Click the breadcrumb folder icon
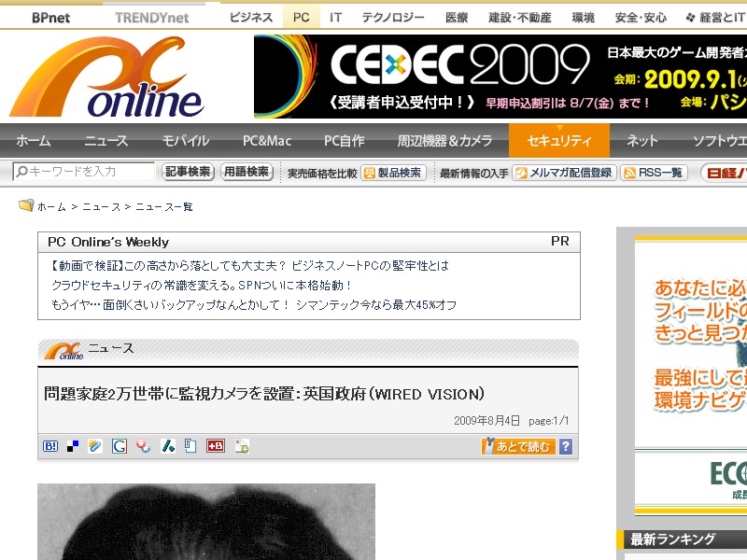Screen dimensions: 747x560 click(26, 205)
